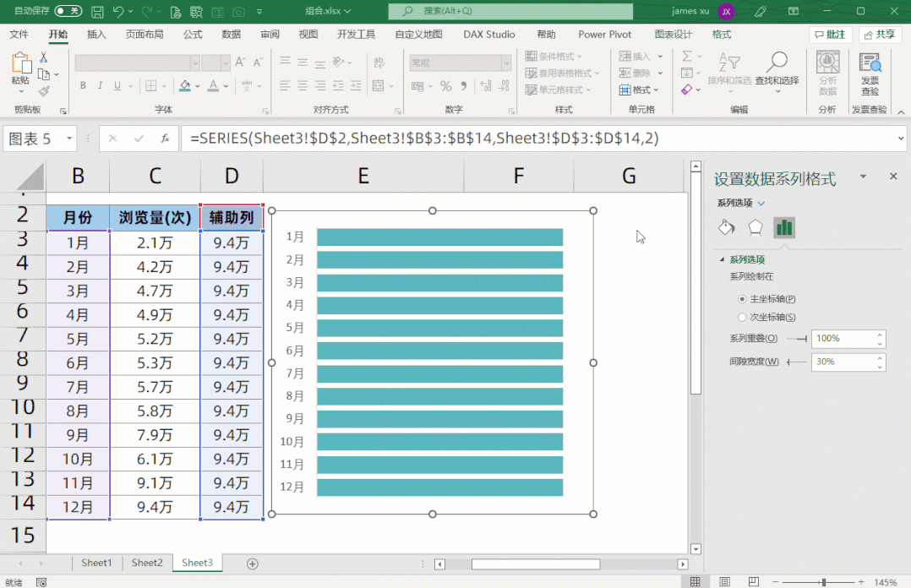The image size is (911, 588).
Task: Click the percent style icon
Action: coord(445,86)
